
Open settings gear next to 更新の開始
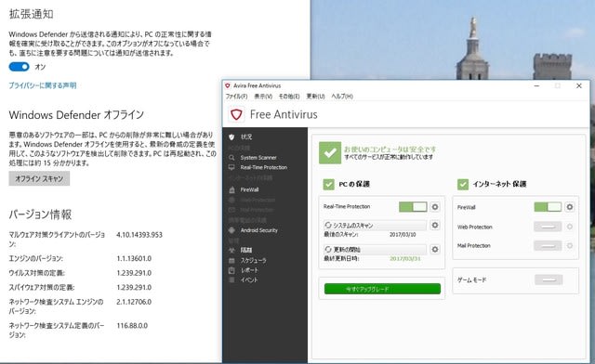435,250
